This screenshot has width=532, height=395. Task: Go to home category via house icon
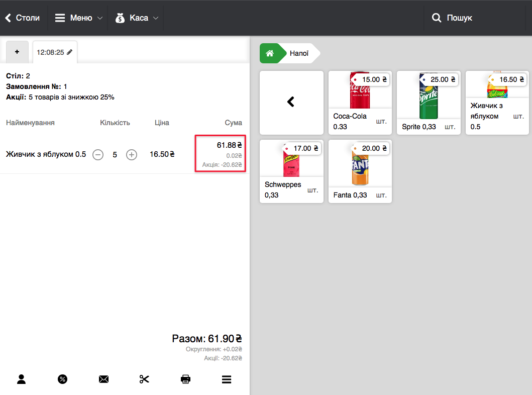point(270,53)
